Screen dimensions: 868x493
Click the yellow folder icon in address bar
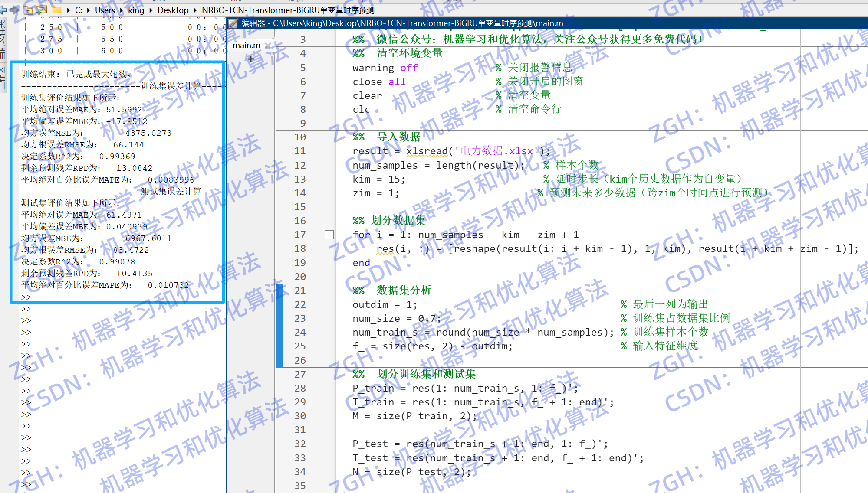(57, 10)
